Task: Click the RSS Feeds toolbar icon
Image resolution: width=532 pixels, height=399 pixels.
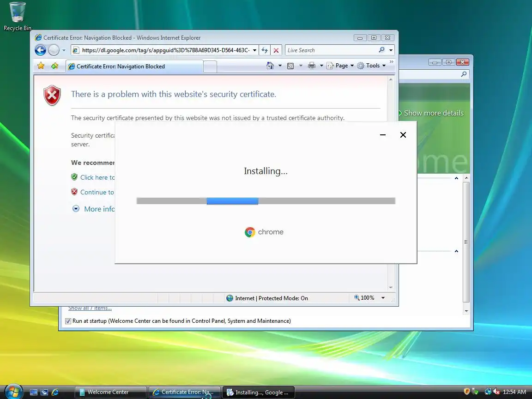Action: 290,66
